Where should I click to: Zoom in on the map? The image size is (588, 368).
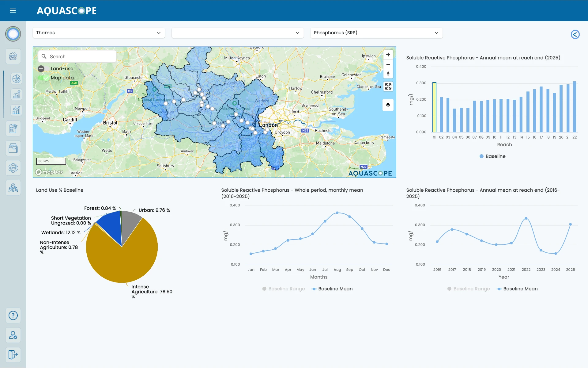click(x=388, y=55)
